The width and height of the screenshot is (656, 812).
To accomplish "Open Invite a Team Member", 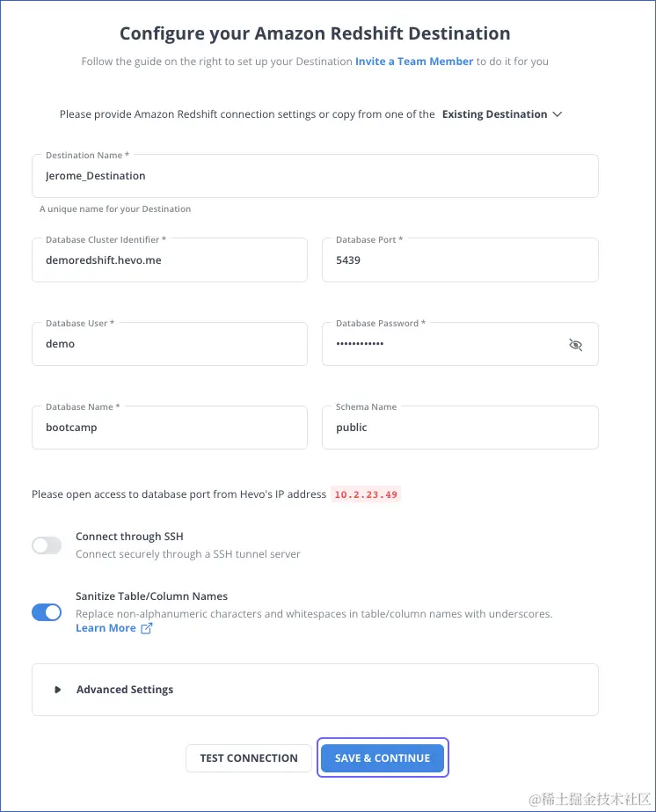I will pyautogui.click(x=413, y=62).
